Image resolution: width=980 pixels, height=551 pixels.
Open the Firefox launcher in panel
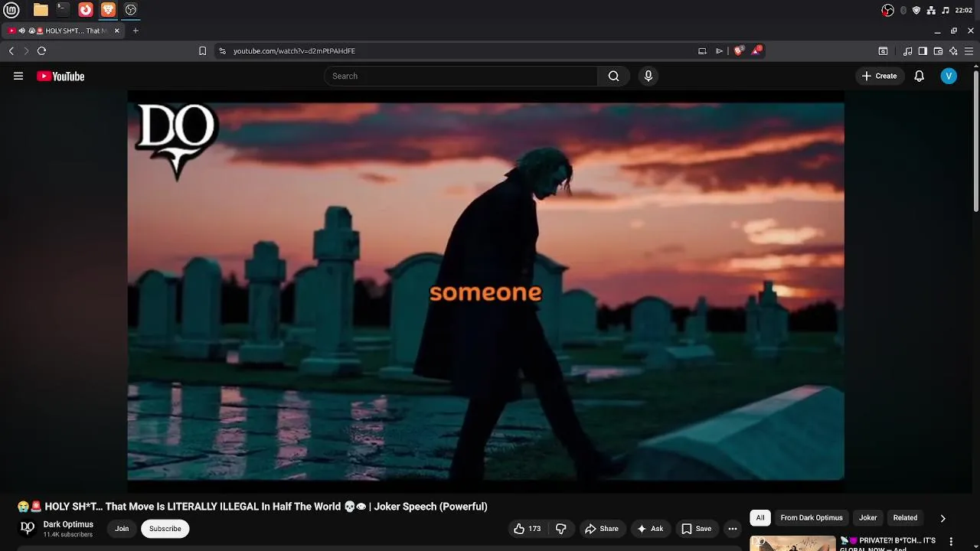[x=86, y=10]
